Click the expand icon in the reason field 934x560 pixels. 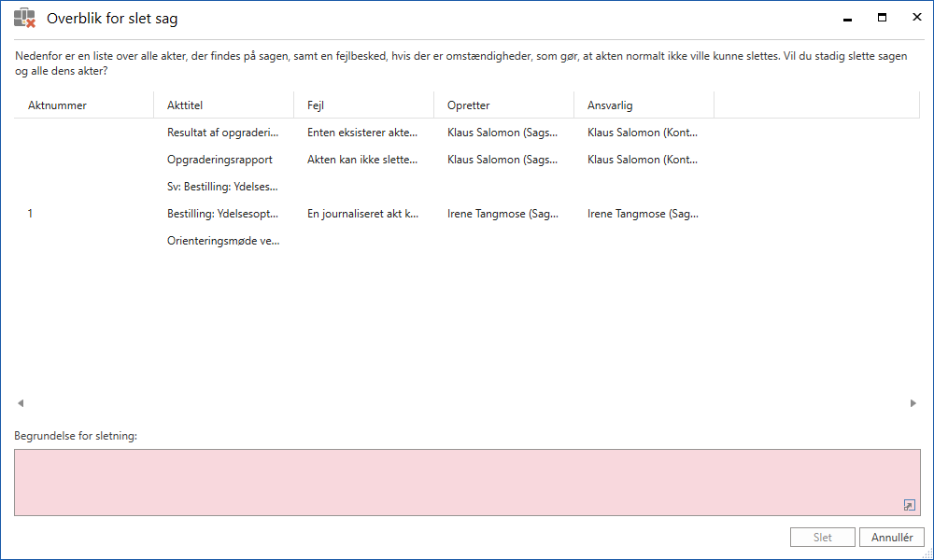coord(909,505)
